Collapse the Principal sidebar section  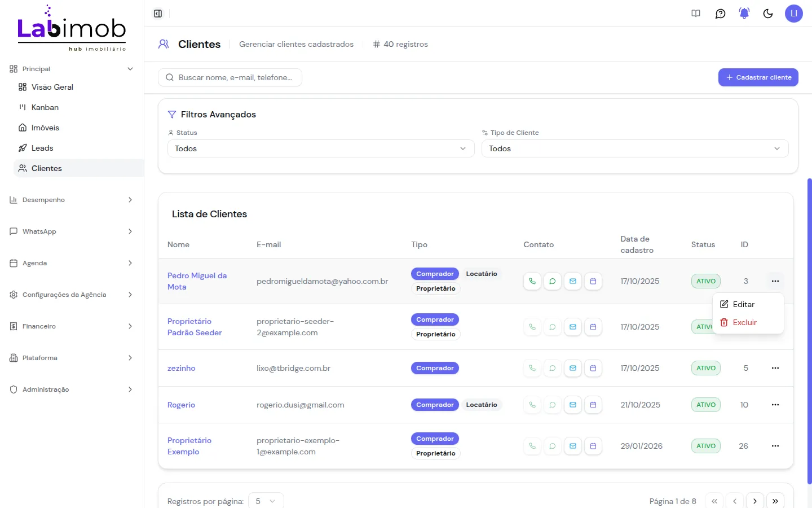[x=72, y=69]
